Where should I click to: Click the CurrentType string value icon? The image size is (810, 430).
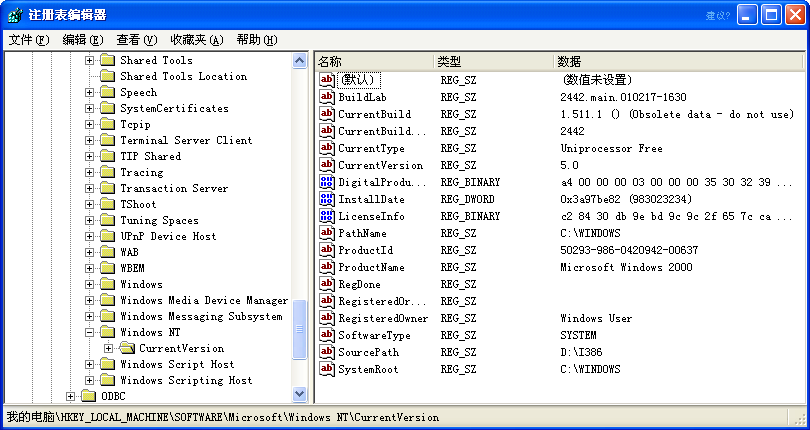[x=326, y=148]
